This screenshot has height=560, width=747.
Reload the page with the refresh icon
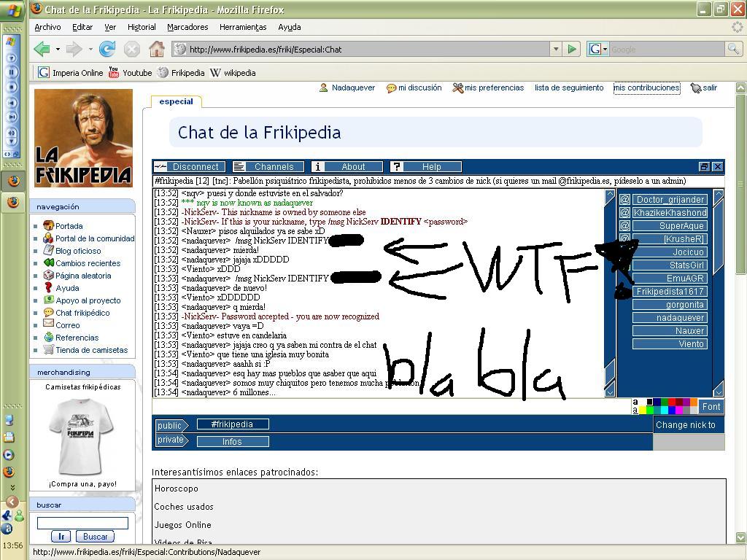[107, 49]
